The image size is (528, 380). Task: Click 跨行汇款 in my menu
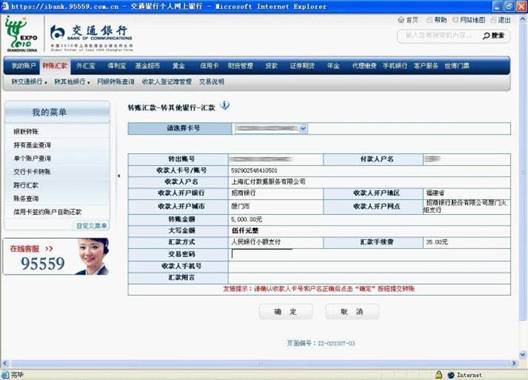click(26, 185)
